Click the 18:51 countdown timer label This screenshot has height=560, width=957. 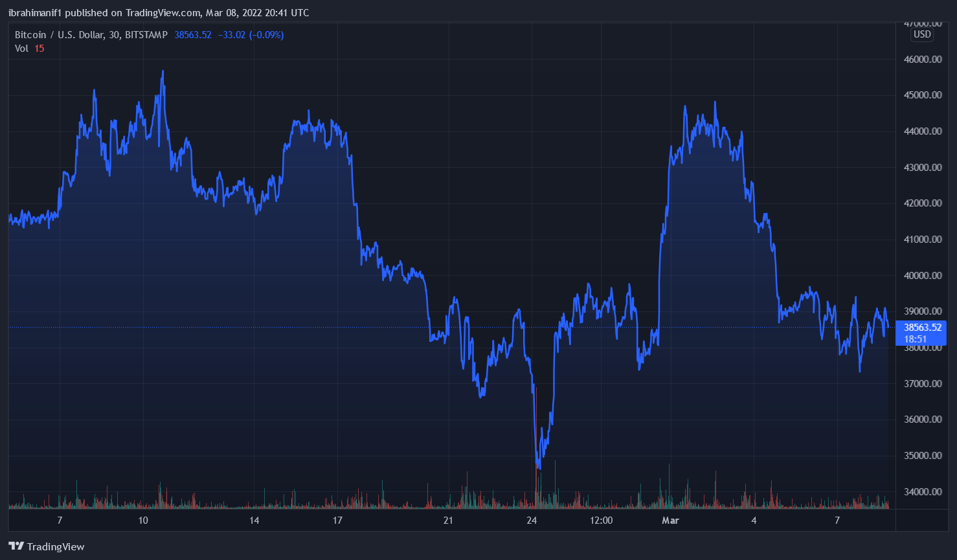pyautogui.click(x=915, y=339)
